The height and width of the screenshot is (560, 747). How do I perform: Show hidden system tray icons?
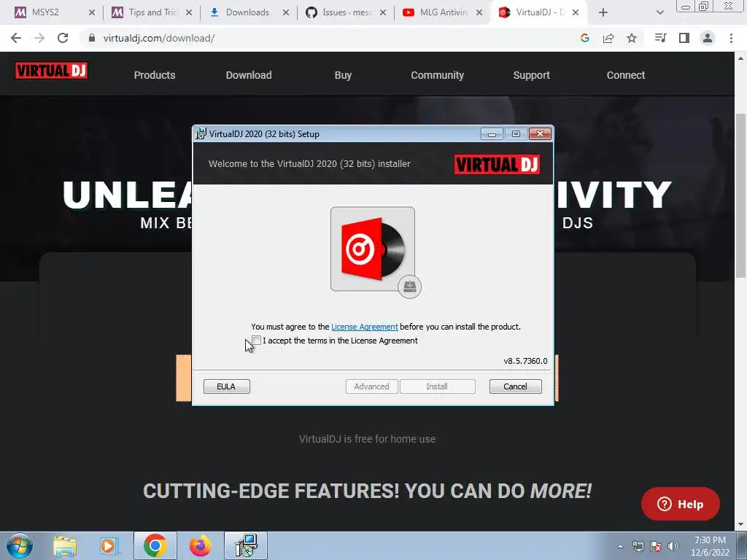620,546
